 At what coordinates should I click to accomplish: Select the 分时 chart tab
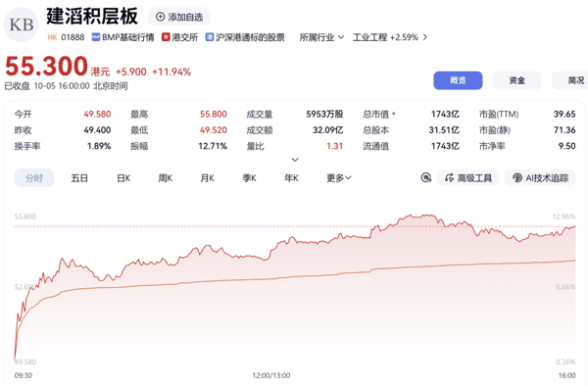tap(34, 178)
